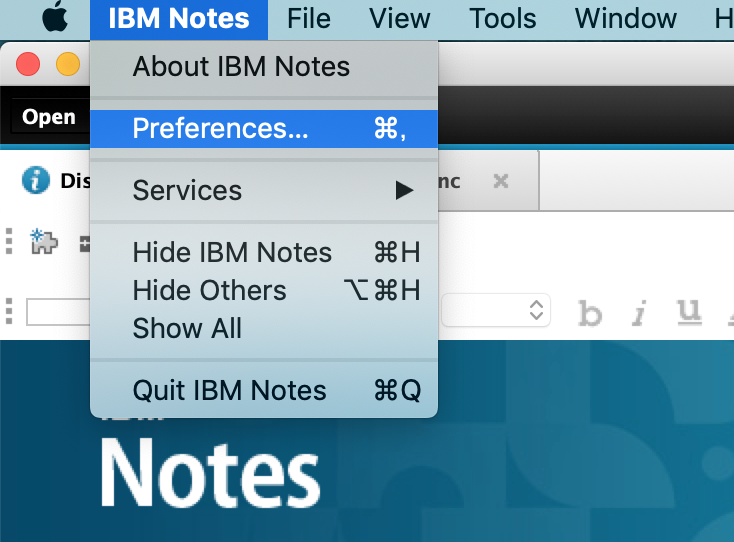734x542 pixels.
Task: Choose Preferences… from the menu
Action: [x=264, y=129]
